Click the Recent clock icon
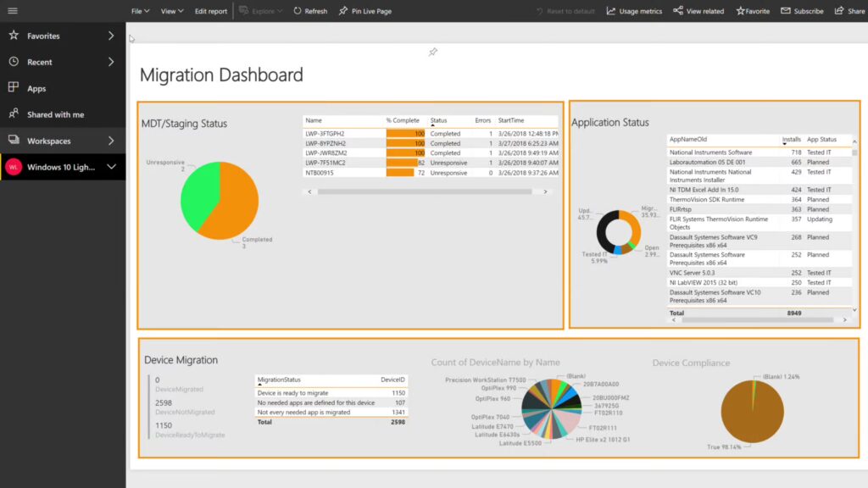The height and width of the screenshot is (488, 868). point(14,61)
